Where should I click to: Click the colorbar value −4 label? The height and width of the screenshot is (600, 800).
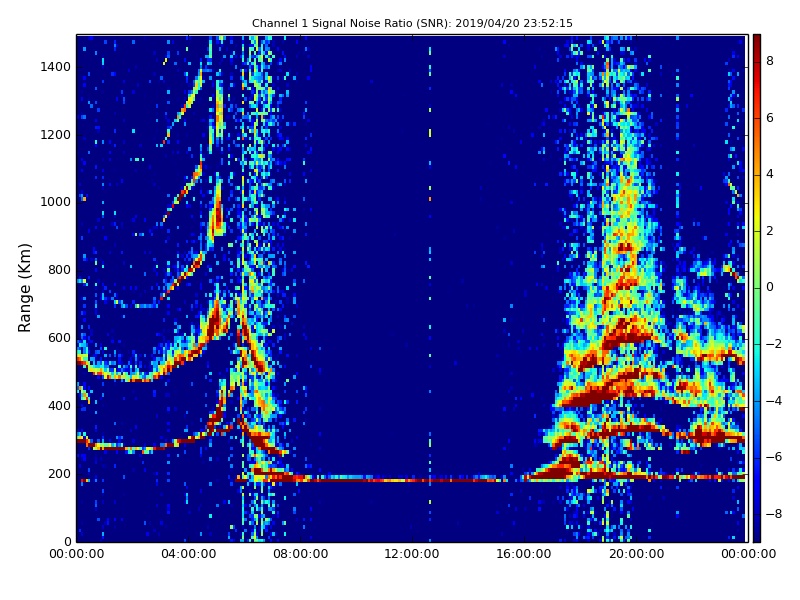click(x=774, y=401)
